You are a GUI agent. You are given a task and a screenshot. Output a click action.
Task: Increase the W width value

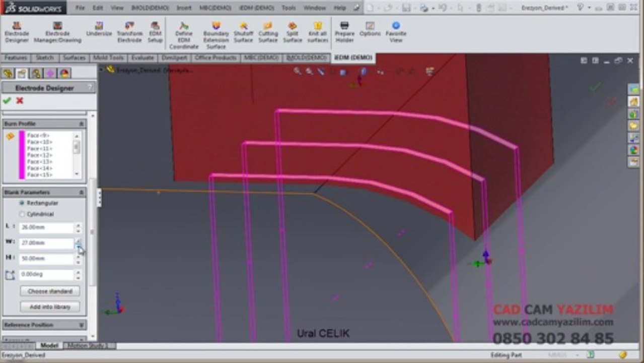pos(78,240)
